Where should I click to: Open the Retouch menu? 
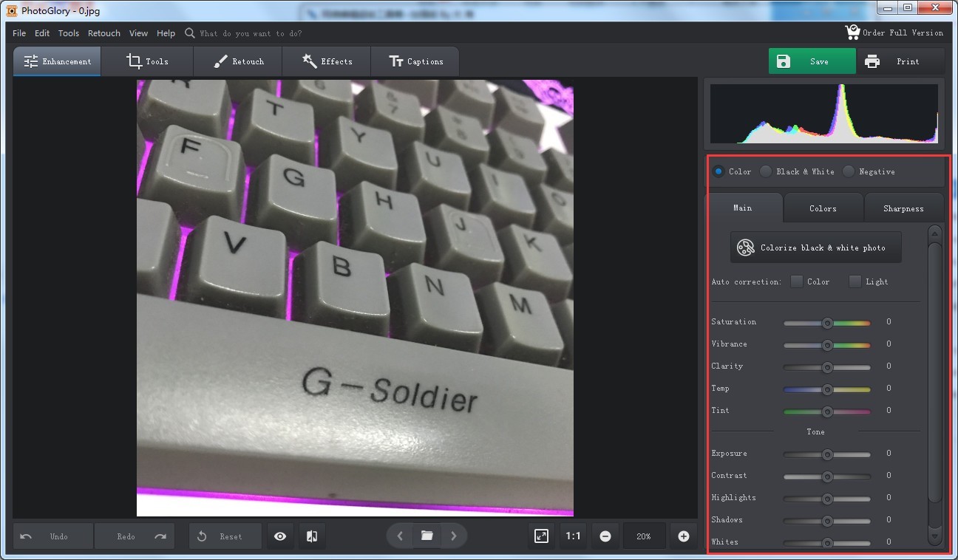click(103, 33)
